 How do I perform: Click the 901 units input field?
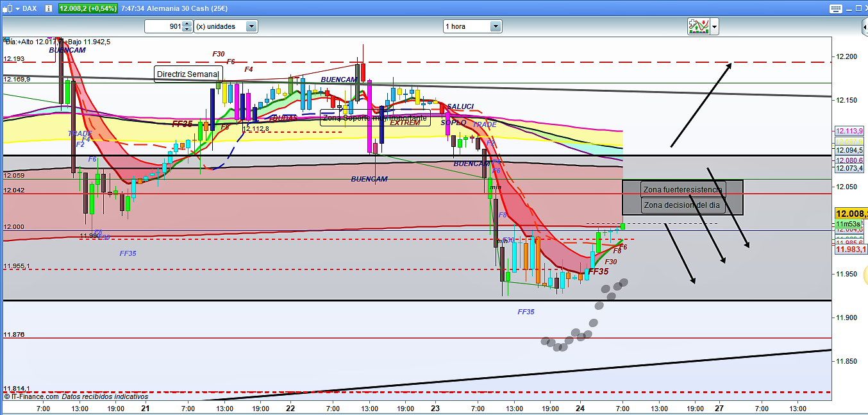[x=163, y=26]
